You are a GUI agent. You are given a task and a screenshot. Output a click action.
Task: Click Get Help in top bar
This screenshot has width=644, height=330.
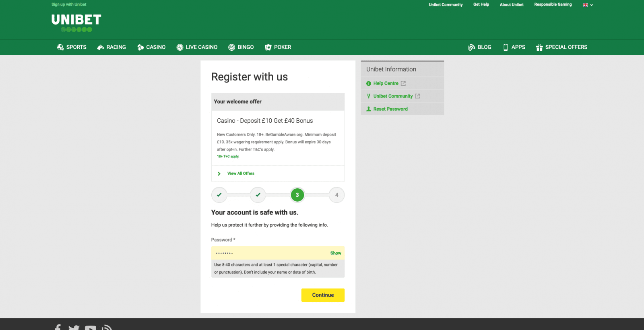pos(481,5)
